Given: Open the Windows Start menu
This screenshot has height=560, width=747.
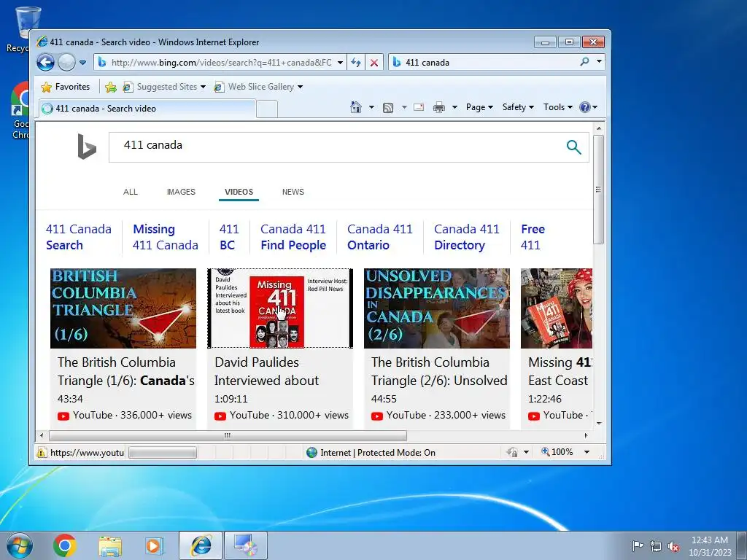Looking at the screenshot, I should pos(20,545).
